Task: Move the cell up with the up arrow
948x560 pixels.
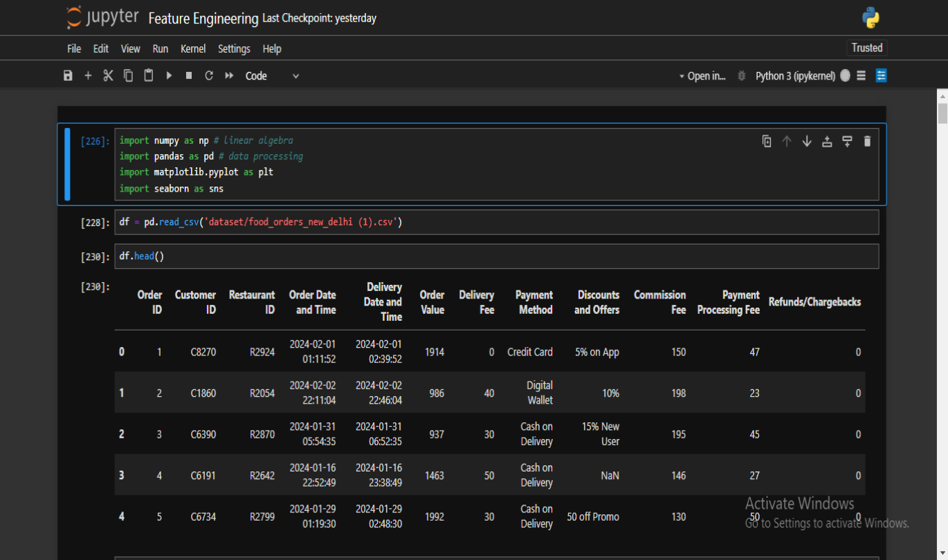Action: pos(787,141)
